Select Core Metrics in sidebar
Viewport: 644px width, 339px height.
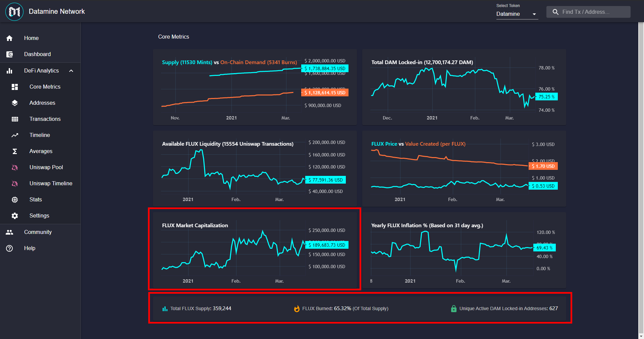pyautogui.click(x=45, y=87)
